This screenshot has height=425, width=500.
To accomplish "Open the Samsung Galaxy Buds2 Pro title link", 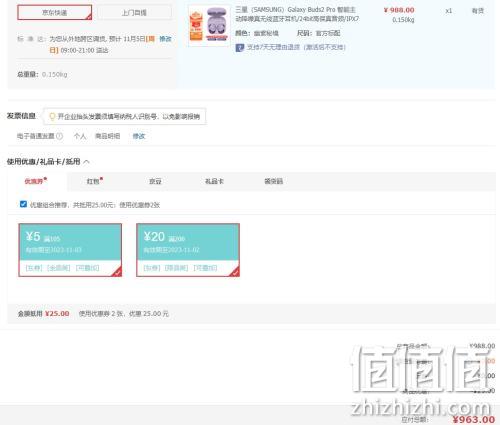I will [297, 14].
